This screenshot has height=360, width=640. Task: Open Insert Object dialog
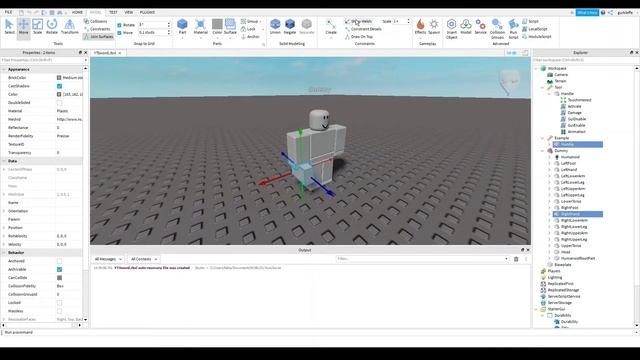coord(451,29)
